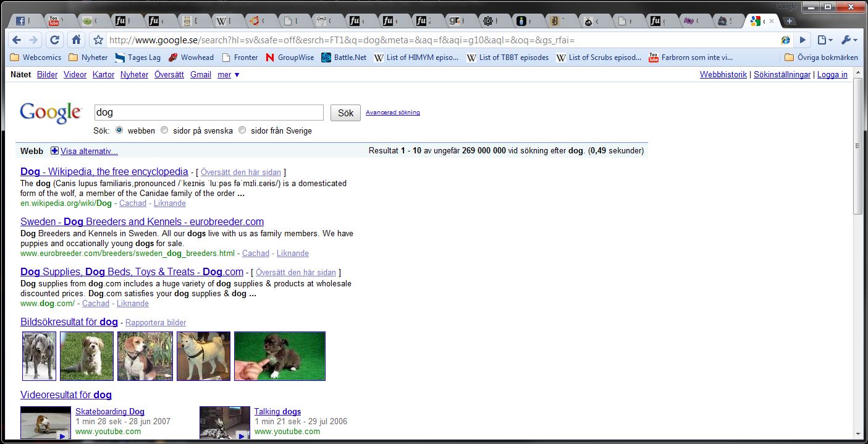Open Dog Supplies Dog.com result
Screen dimensions: 868x444
point(132,272)
